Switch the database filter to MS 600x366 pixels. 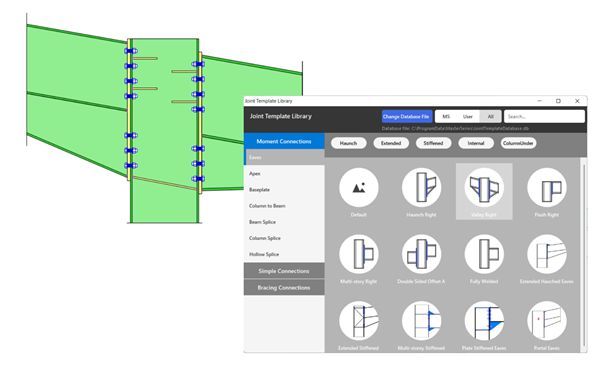(446, 116)
